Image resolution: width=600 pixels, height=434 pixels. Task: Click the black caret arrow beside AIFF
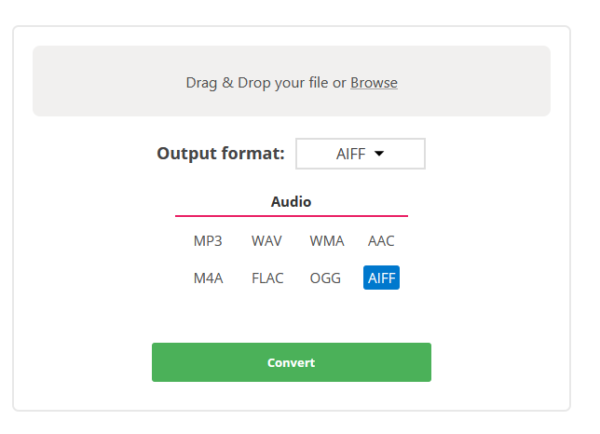point(379,154)
